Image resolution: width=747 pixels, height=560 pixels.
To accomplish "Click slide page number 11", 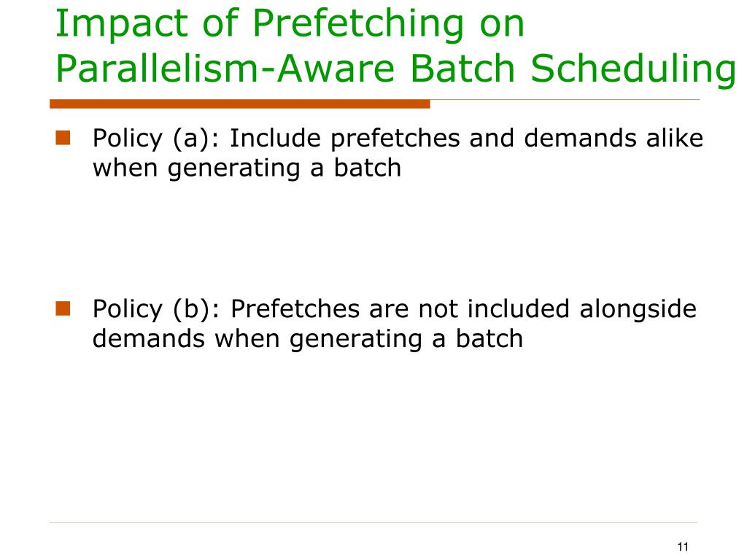I will [x=683, y=547].
